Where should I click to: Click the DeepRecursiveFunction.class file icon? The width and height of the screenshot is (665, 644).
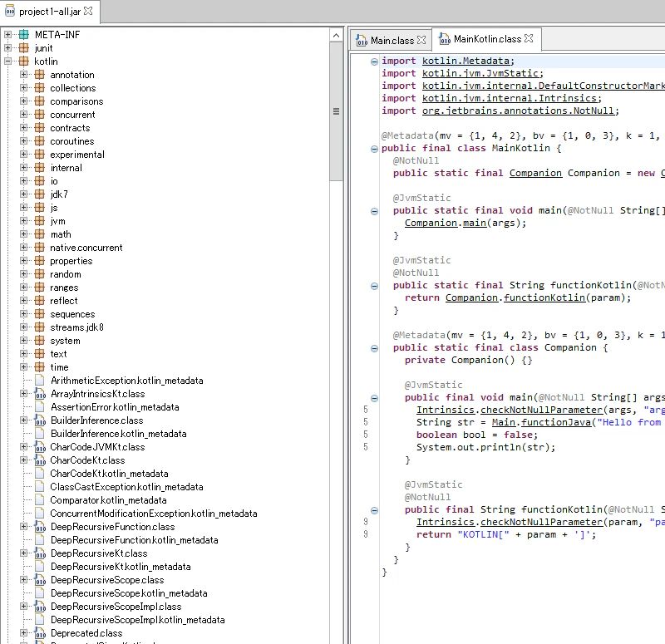40,527
